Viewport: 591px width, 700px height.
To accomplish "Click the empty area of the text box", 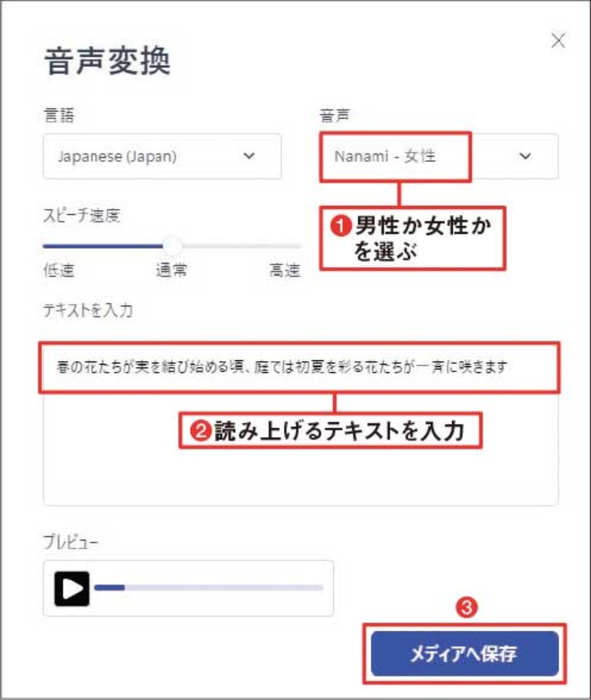I will pos(301,476).
